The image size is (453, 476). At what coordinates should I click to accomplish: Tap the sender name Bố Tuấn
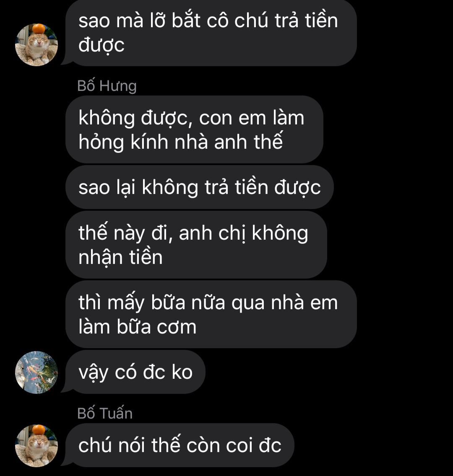point(105,414)
